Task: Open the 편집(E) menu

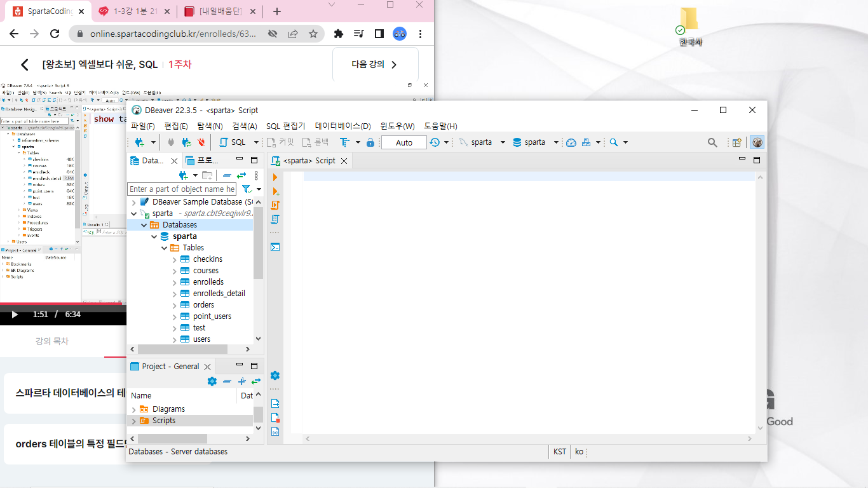Action: coord(176,126)
